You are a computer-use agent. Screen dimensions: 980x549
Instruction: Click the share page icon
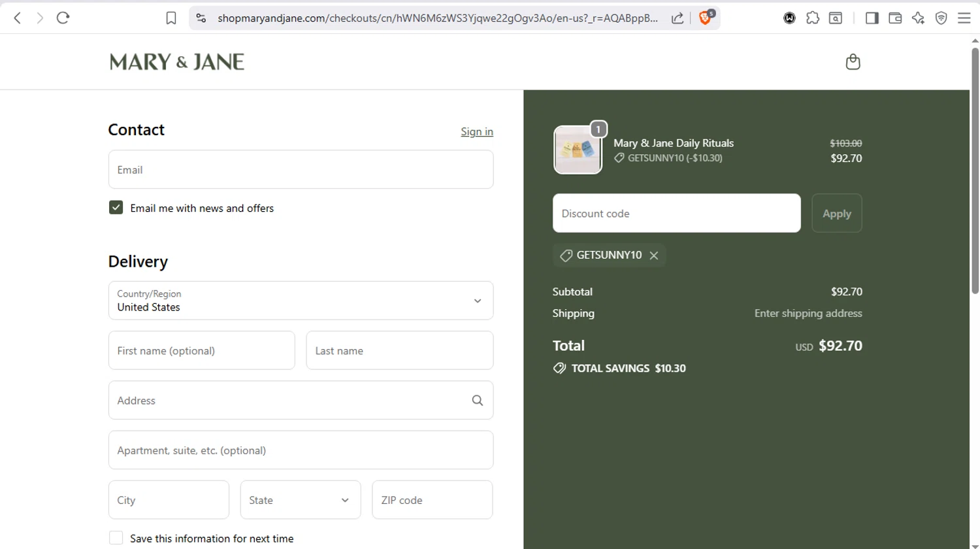(678, 18)
